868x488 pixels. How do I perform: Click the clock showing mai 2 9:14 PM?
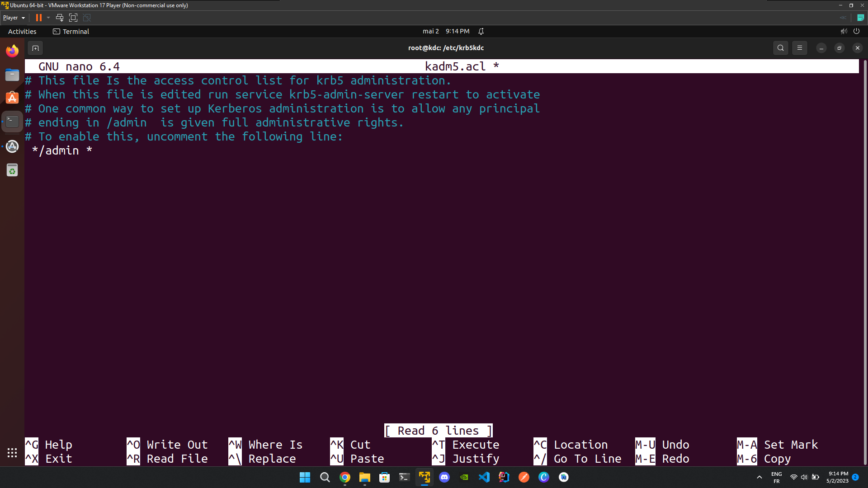click(x=446, y=31)
